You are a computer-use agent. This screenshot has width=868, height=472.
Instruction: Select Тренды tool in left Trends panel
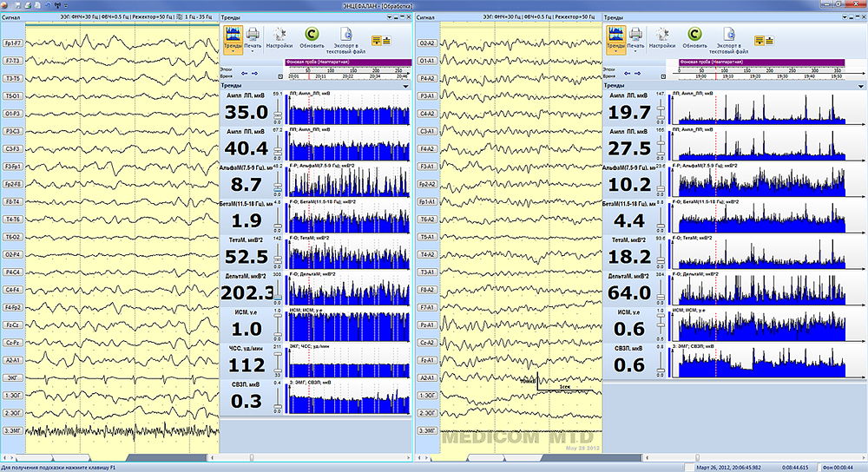point(233,39)
